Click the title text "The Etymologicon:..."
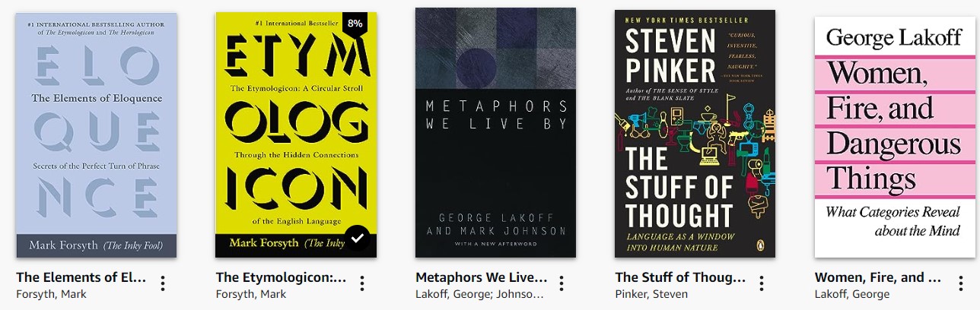 tap(282, 277)
